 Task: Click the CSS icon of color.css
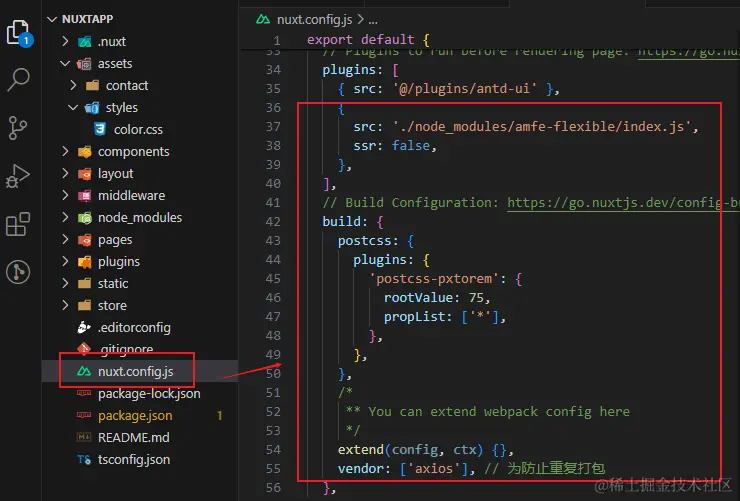coord(100,129)
